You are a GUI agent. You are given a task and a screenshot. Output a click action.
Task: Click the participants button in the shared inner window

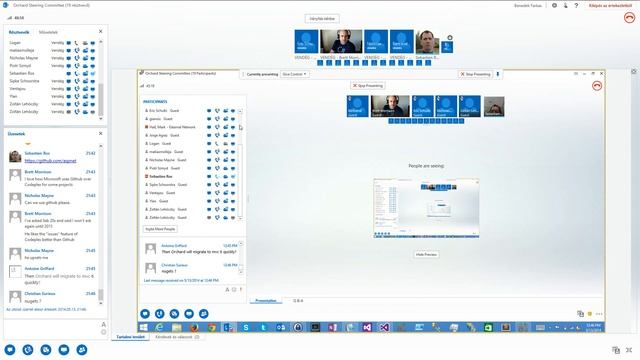tap(204, 313)
